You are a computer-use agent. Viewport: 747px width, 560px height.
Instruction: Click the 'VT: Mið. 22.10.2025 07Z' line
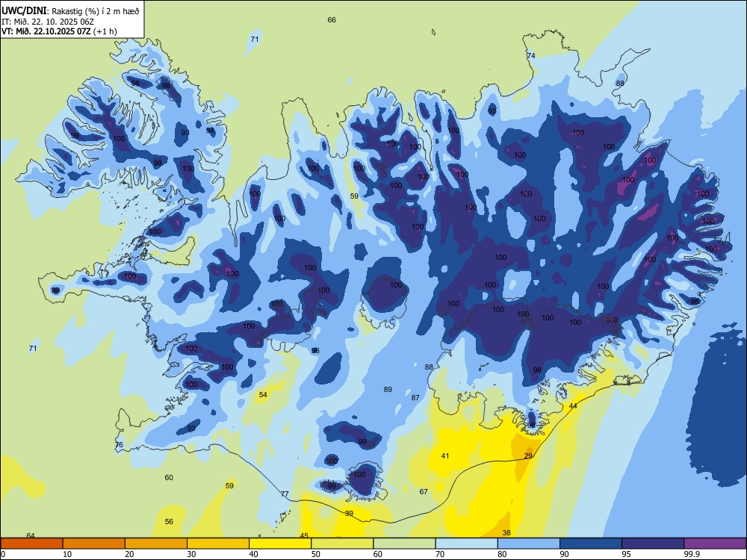pyautogui.click(x=46, y=31)
